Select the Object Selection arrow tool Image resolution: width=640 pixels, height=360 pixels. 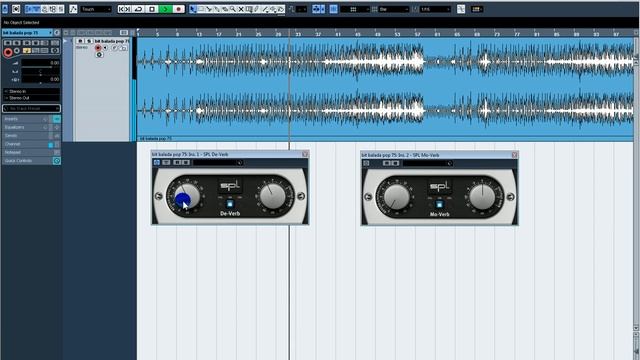(193, 9)
